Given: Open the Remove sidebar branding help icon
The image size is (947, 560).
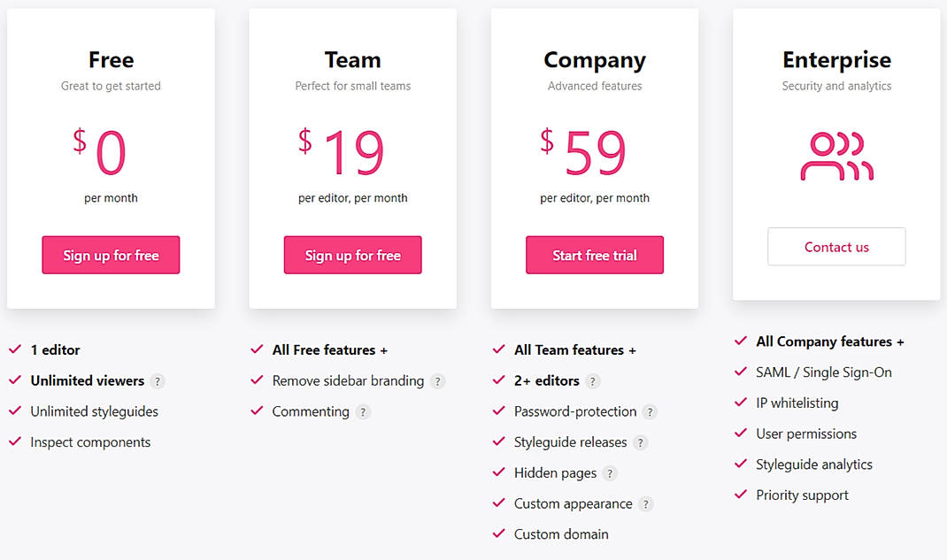Looking at the screenshot, I should (436, 380).
